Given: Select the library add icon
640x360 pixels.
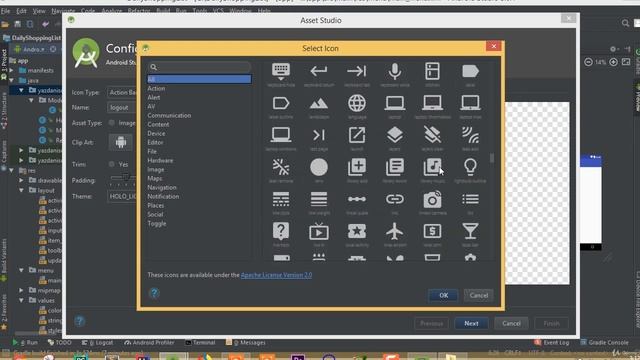Looking at the screenshot, I should pos(357,167).
